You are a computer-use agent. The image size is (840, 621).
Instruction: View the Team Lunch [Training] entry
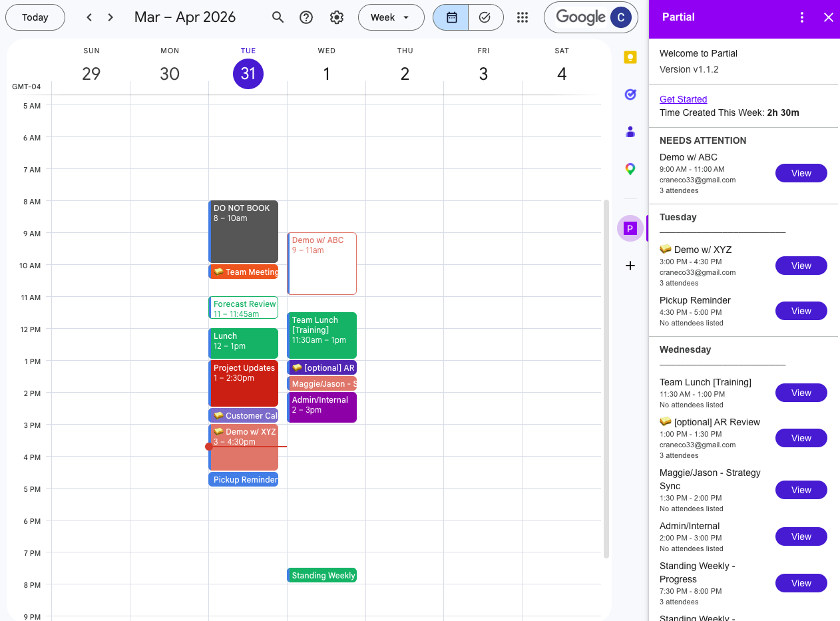[801, 393]
